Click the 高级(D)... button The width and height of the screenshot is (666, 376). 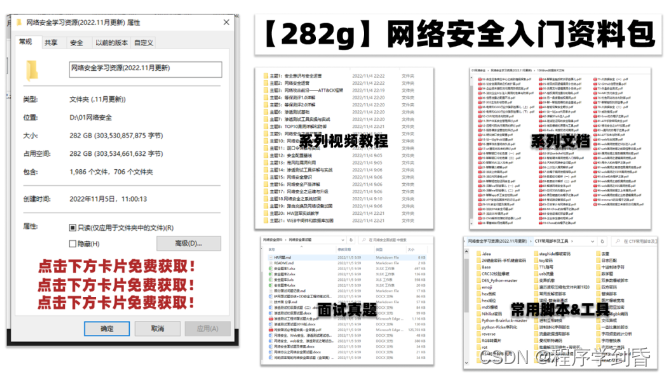(189, 243)
